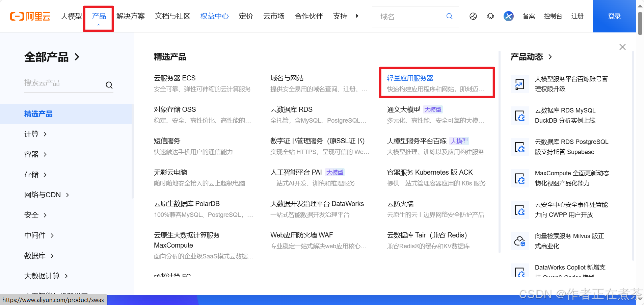Open 云原生大数据计算服务 MaxCompute
This screenshot has width=644, height=305.
187,240
